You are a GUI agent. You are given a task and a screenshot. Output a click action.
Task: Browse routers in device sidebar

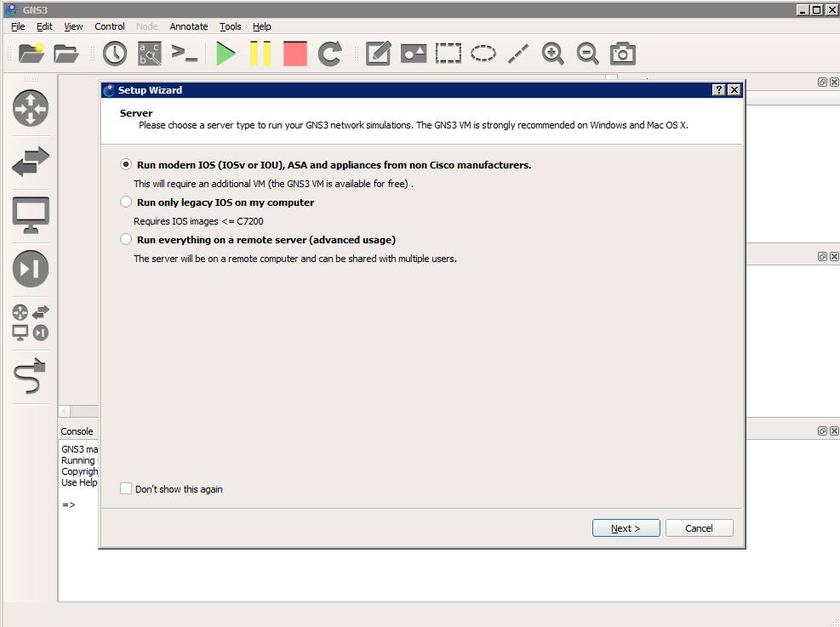(31, 108)
